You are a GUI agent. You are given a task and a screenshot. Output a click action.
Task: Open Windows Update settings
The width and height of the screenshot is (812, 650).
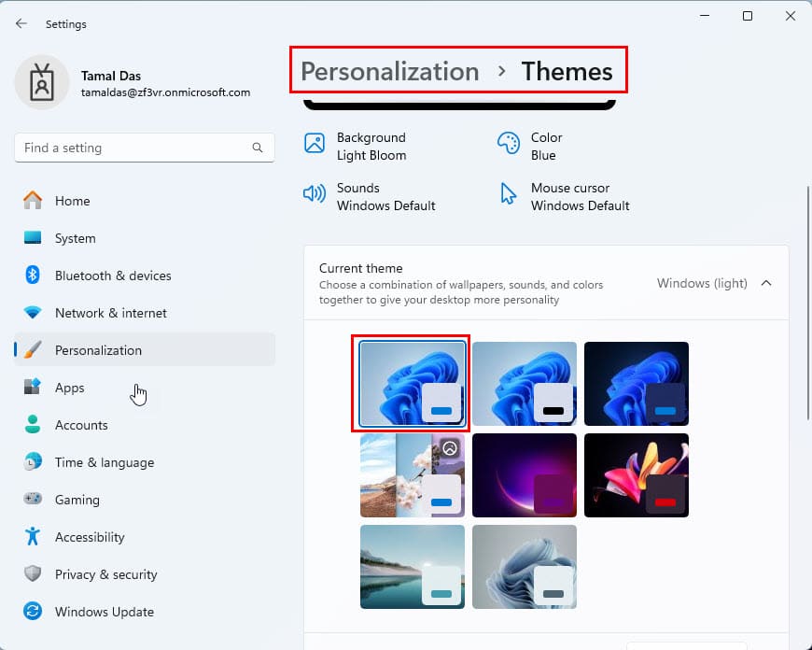[145, 611]
